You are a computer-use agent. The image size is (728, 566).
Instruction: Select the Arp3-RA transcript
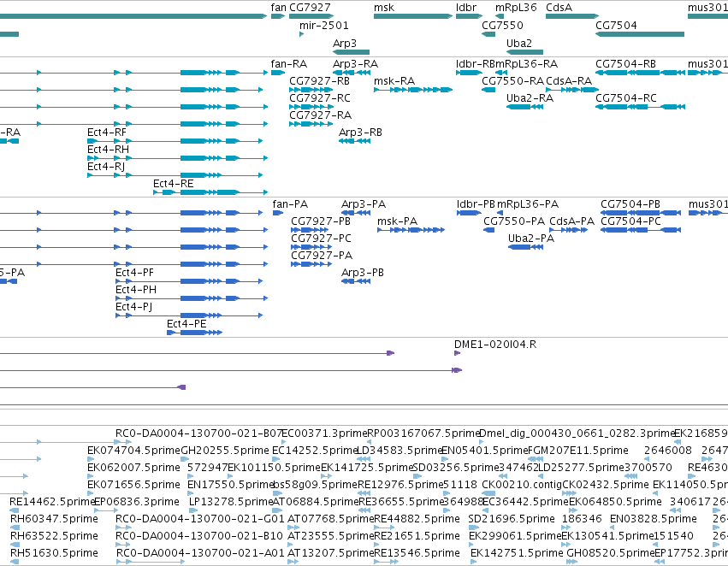[x=352, y=73]
